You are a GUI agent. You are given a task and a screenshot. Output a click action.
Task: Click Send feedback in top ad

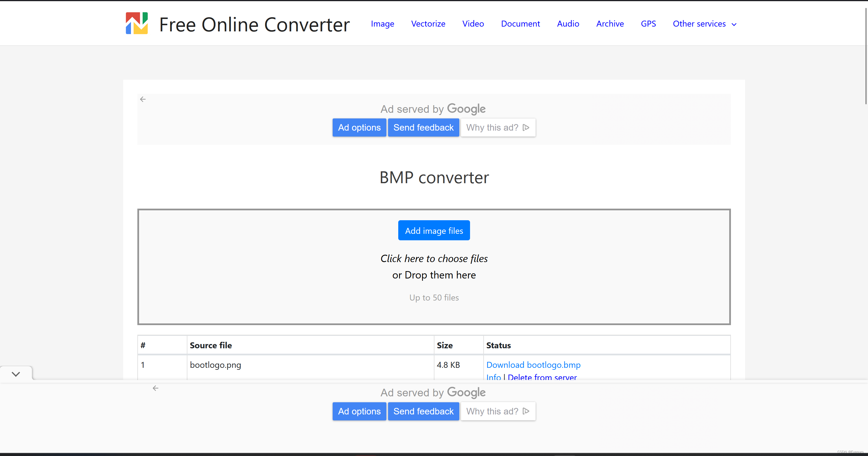click(423, 127)
